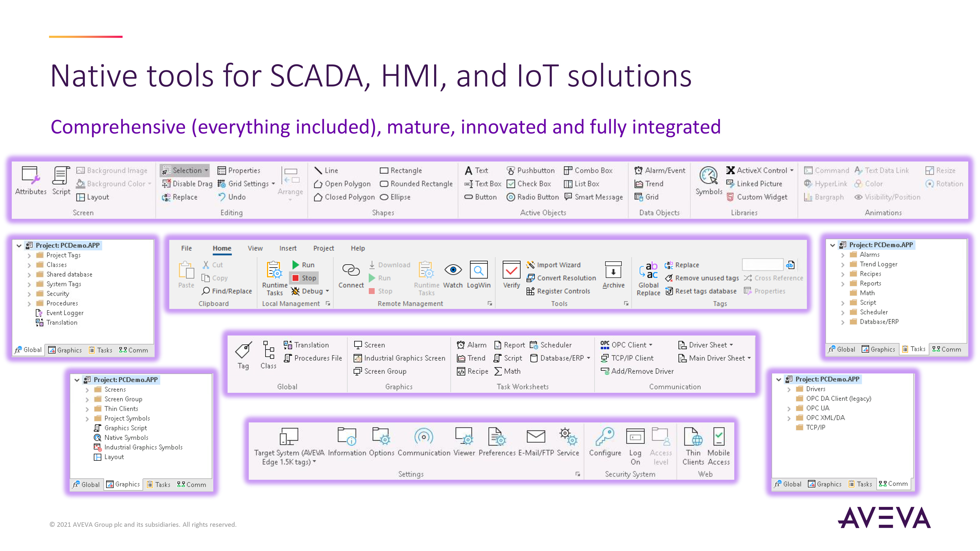Select the Check Box active object
Image resolution: width=980 pixels, height=551 pixels.
(529, 184)
